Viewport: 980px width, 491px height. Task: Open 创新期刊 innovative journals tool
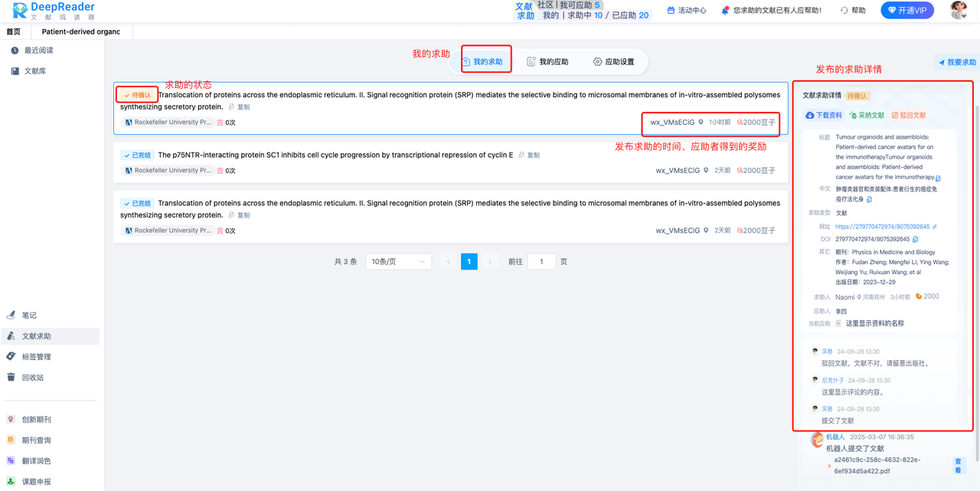[35, 418]
